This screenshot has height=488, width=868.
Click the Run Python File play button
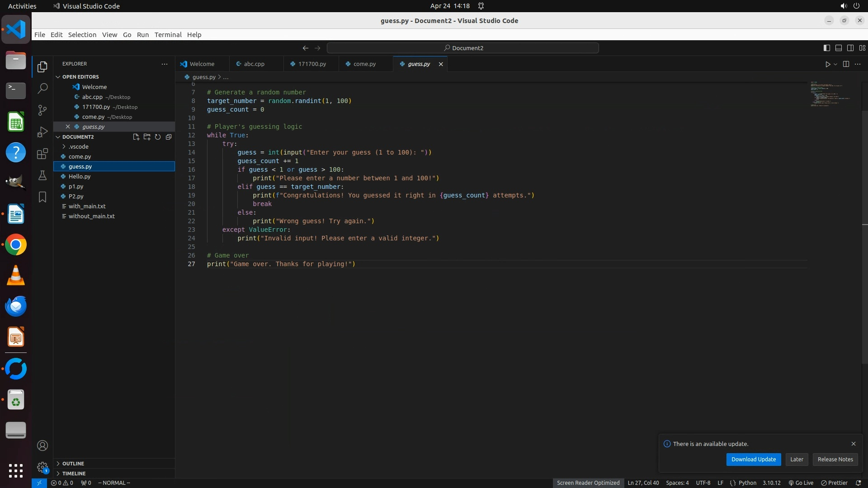[x=827, y=64]
